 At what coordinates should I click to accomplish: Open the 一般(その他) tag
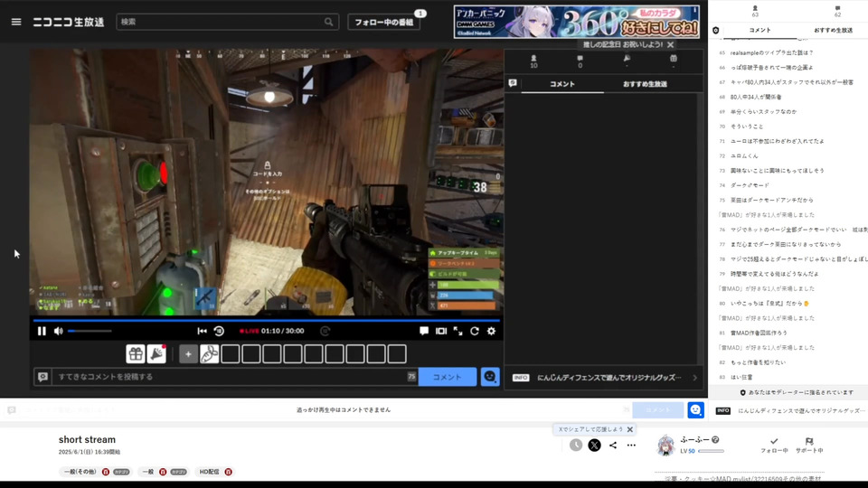(80, 472)
